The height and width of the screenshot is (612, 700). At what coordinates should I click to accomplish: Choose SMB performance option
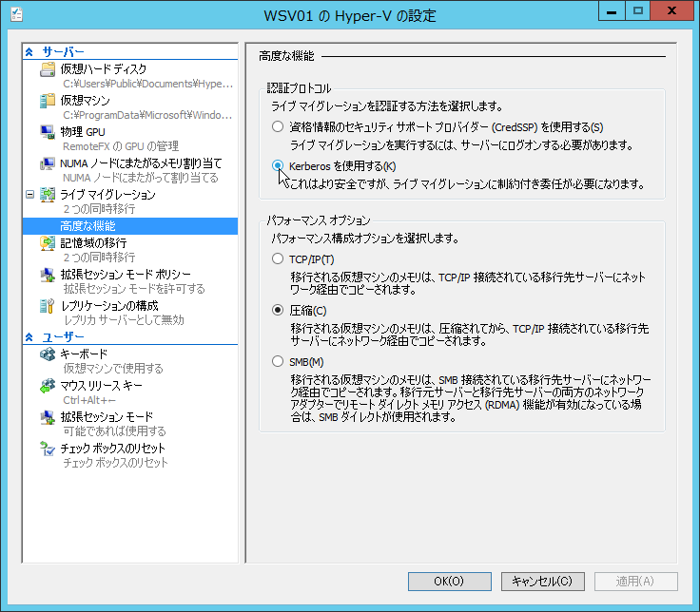pyautogui.click(x=278, y=361)
